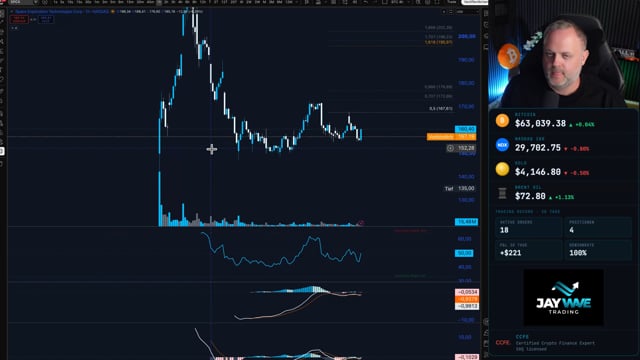Open the positions card showing 4
This screenshot has width=640, height=360.
point(598,227)
